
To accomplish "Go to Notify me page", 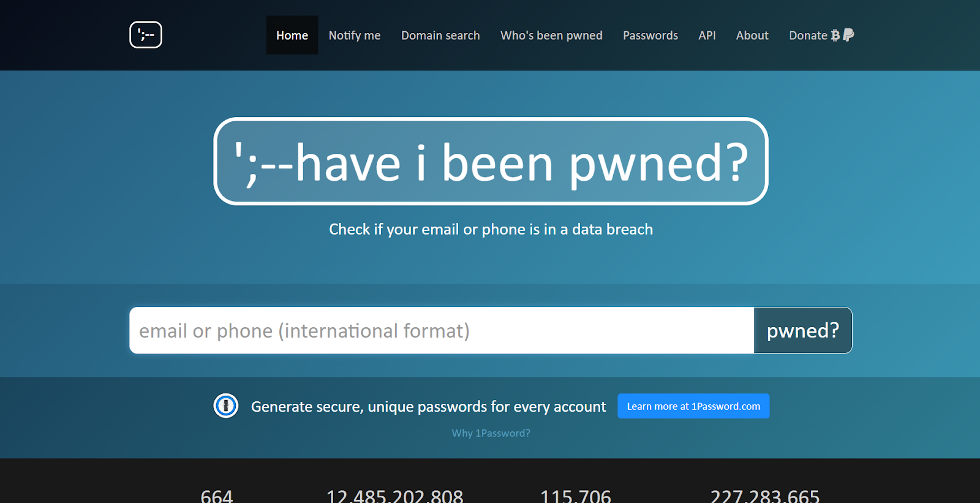I will pos(355,36).
